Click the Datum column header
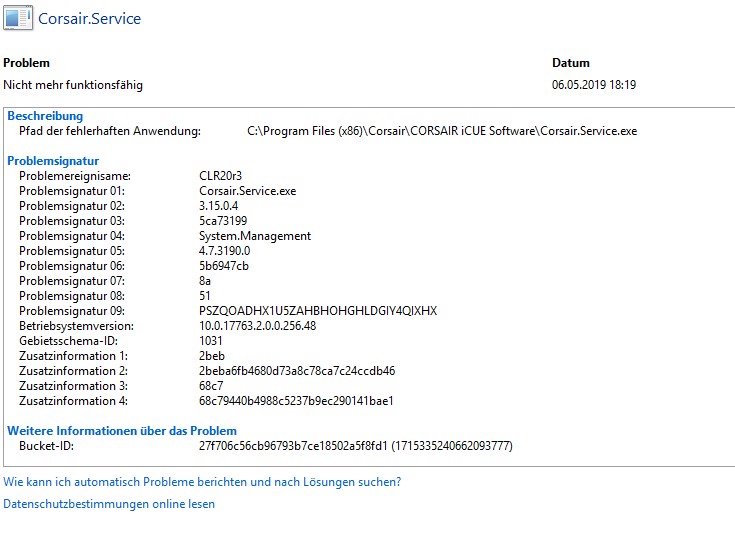 pyautogui.click(x=571, y=63)
